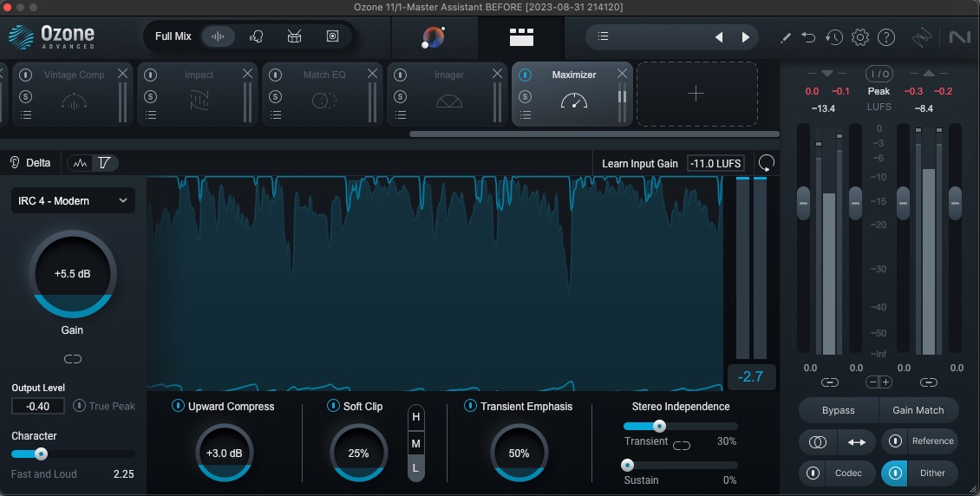Click the Gain Match button
The width and height of the screenshot is (980, 496).
[918, 410]
